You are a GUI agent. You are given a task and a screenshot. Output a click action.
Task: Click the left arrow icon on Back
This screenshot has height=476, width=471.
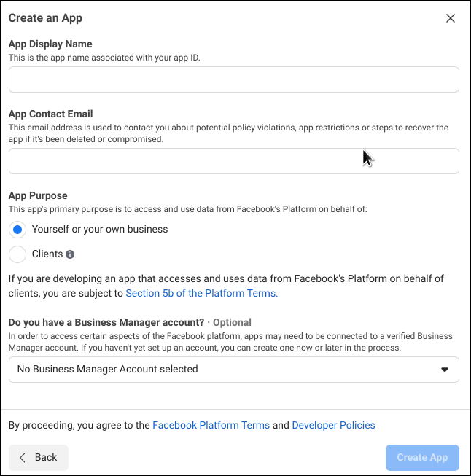23,457
